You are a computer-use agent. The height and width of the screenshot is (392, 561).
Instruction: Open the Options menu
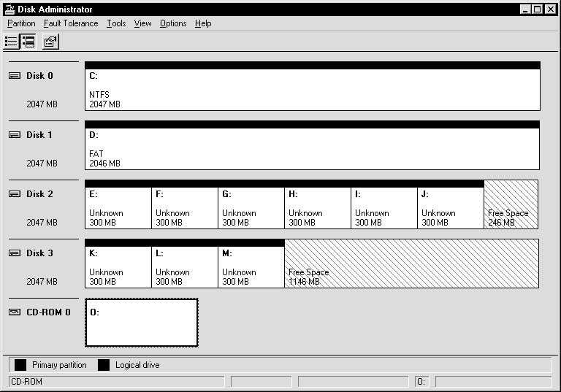click(173, 23)
